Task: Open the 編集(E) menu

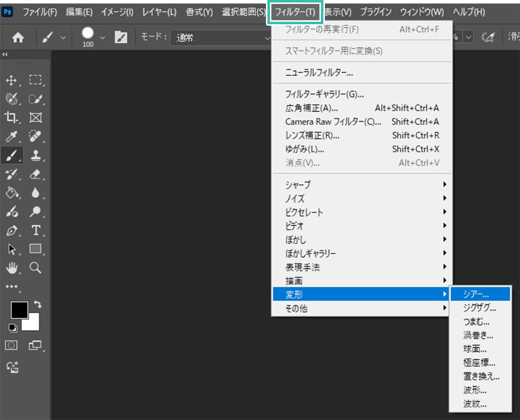Action: tap(79, 12)
